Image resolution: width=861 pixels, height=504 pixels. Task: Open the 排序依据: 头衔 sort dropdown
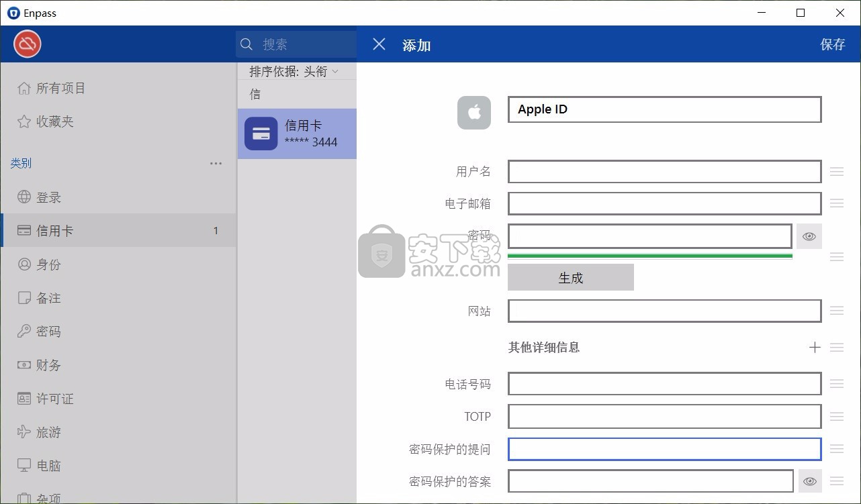[x=294, y=71]
